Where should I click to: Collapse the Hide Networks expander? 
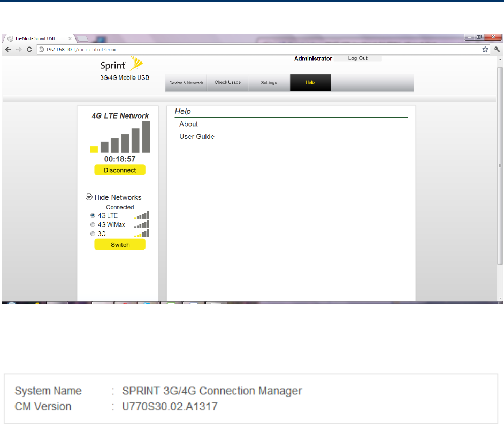point(89,197)
